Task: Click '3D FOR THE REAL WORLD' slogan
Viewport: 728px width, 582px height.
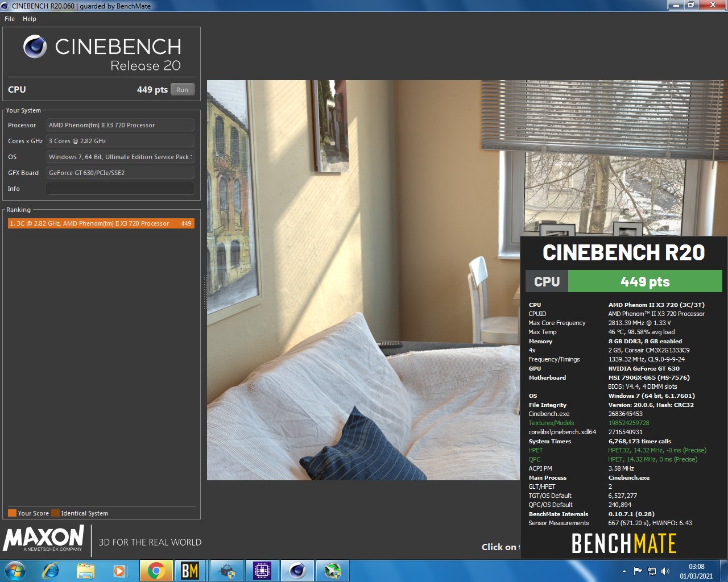Action: pos(150,542)
